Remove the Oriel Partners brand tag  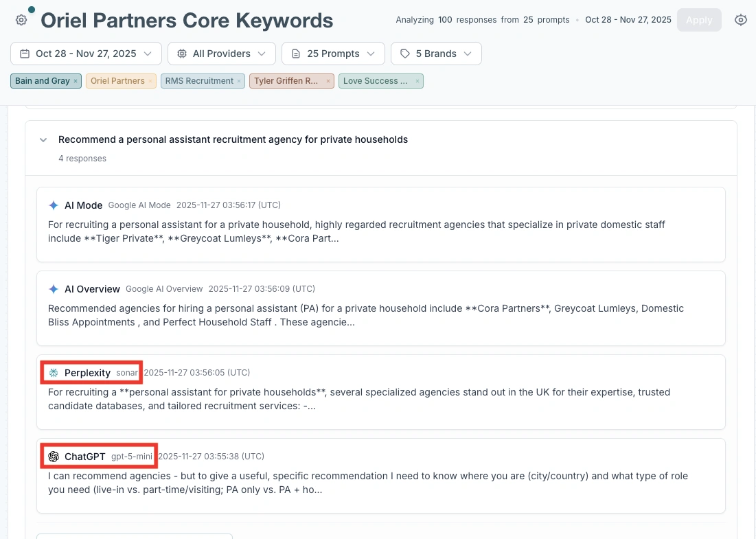pyautogui.click(x=150, y=81)
